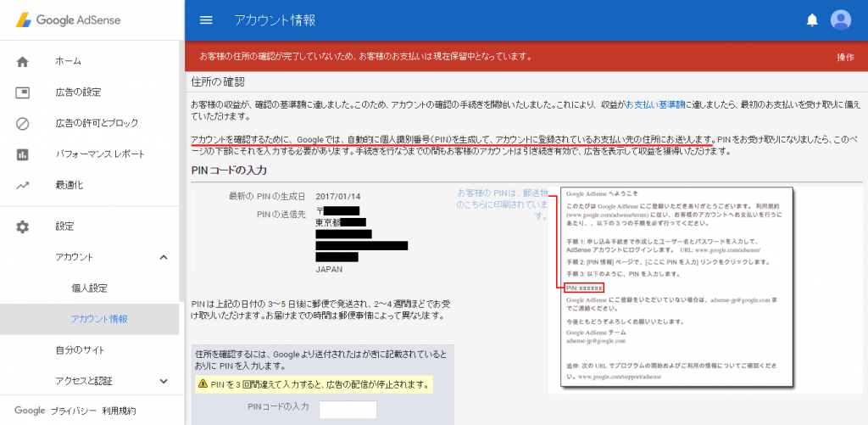
Task: Click the block circle icon
Action: pos(23,123)
